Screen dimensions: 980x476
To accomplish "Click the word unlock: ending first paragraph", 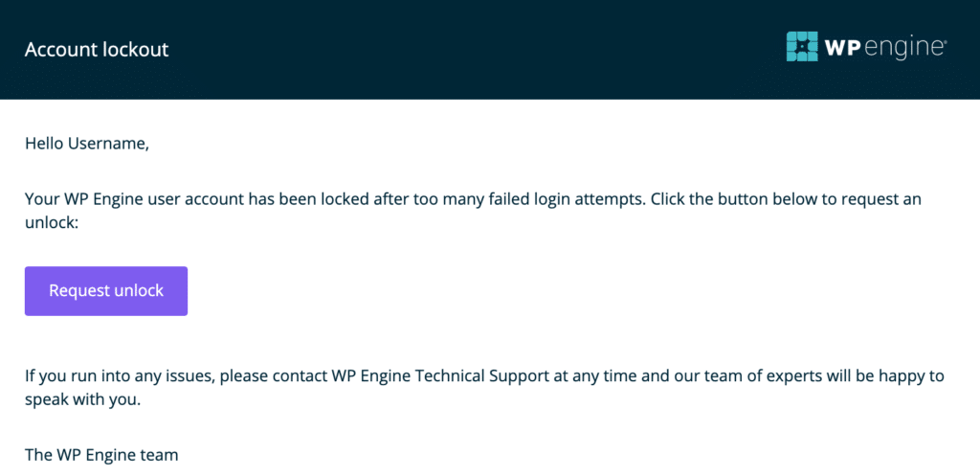I will click(52, 222).
